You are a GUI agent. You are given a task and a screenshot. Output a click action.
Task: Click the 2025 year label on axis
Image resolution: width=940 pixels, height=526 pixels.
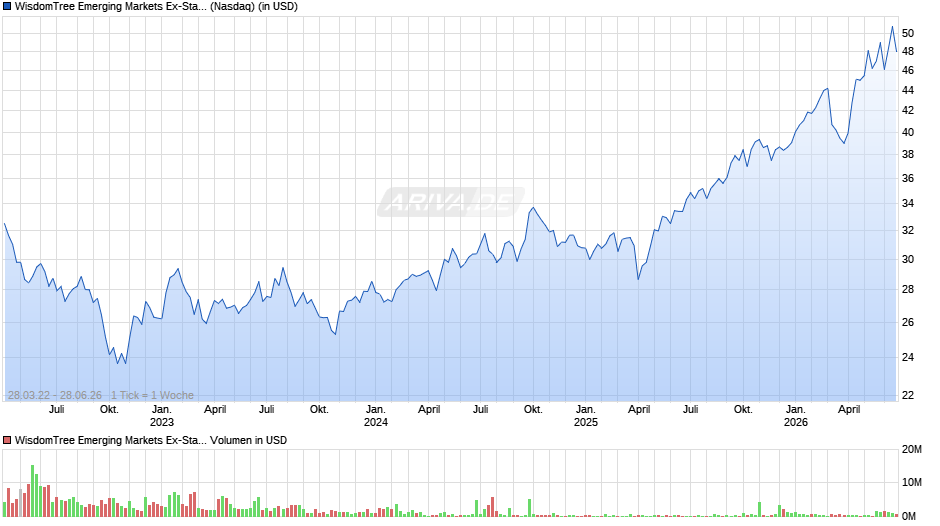pyautogui.click(x=586, y=422)
